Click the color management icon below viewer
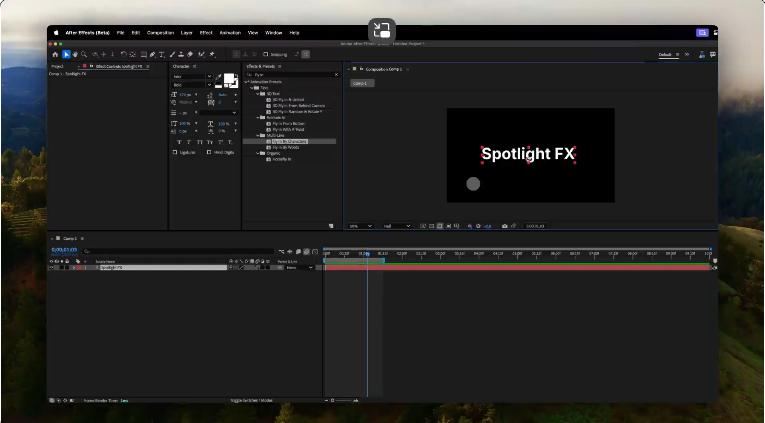The image size is (765, 423). point(469,226)
